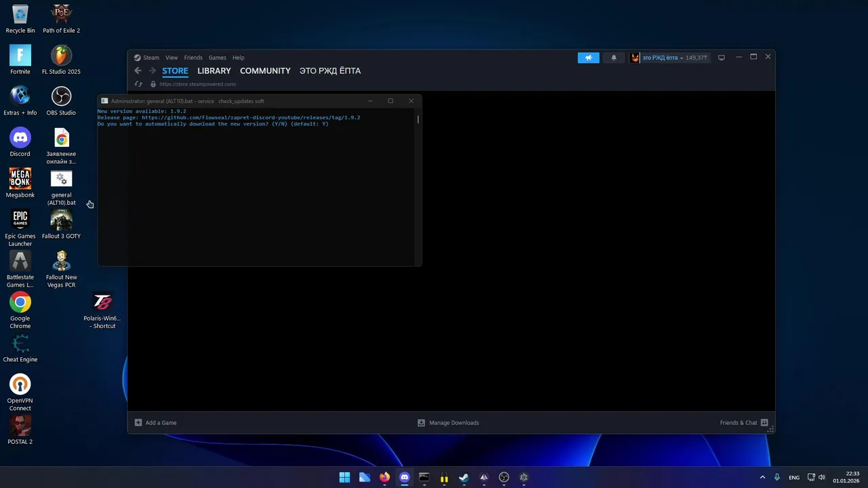
Task: Click Steam's forward navigation arrow
Action: pos(153,70)
